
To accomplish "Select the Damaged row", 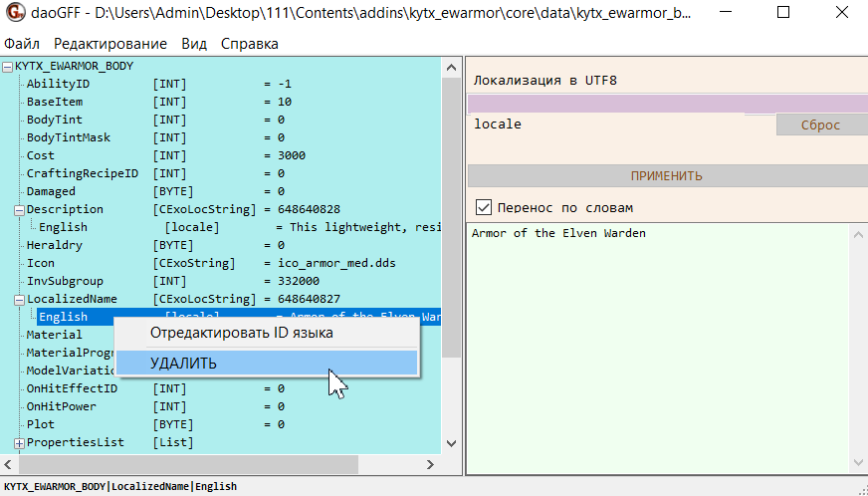I will click(x=155, y=191).
